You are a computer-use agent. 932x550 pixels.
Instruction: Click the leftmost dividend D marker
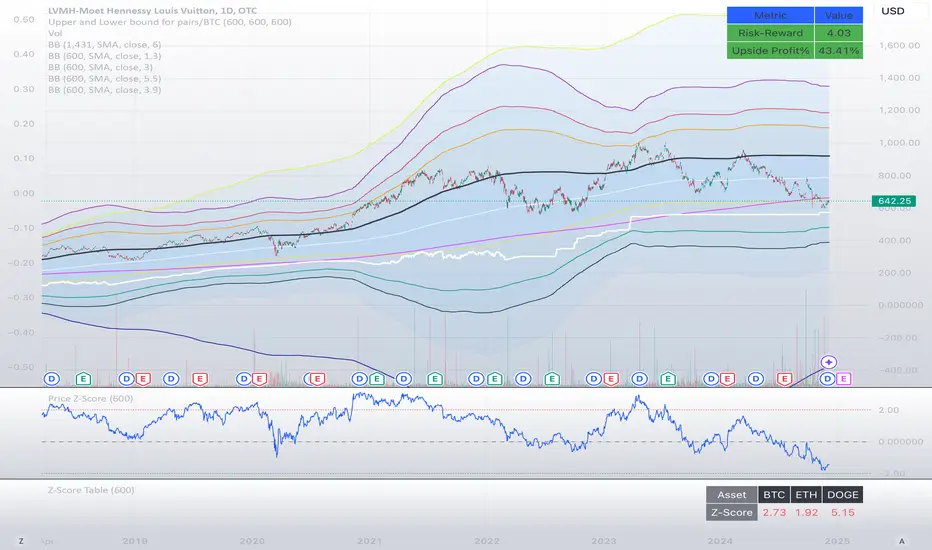tap(53, 379)
